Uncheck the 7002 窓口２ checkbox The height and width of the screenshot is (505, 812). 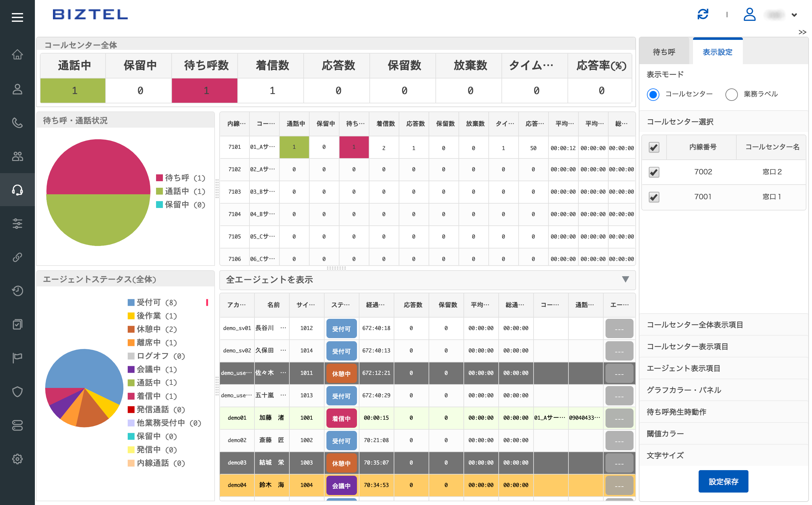pyautogui.click(x=654, y=172)
